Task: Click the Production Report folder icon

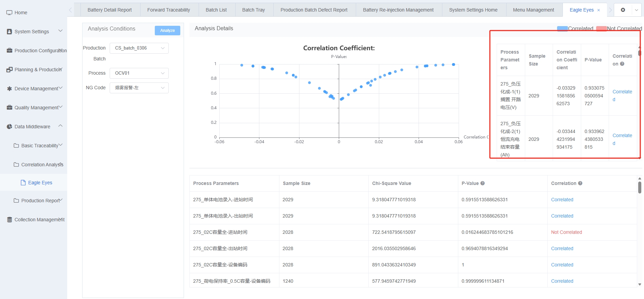Action: (16, 201)
